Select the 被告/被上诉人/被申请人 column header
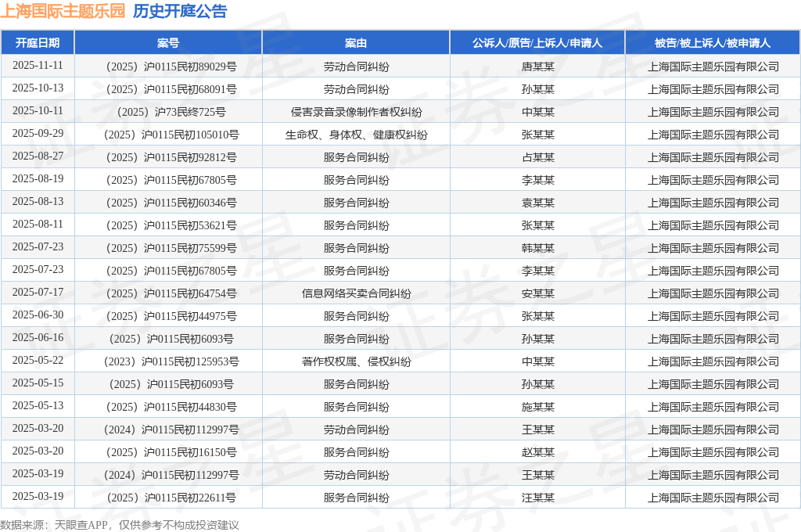This screenshot has height=532, width=801. tap(713, 43)
